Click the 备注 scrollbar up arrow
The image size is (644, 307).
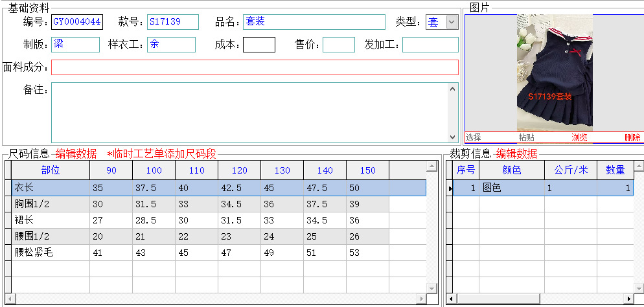click(453, 88)
